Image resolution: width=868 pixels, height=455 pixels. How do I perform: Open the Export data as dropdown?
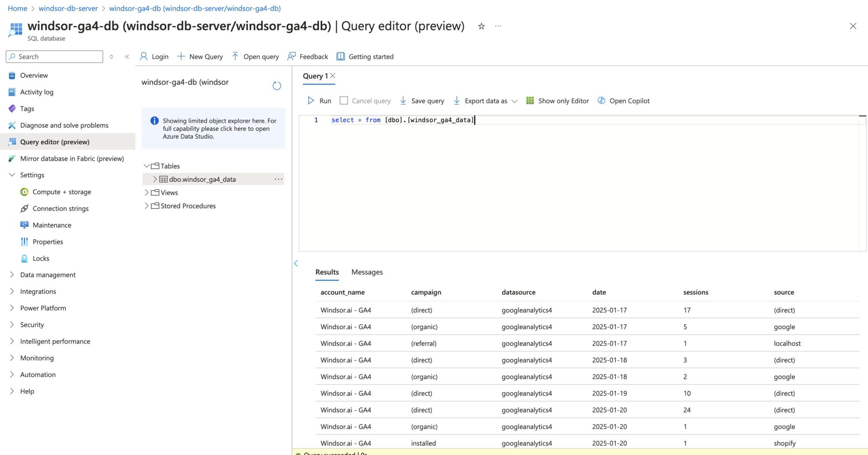(x=486, y=101)
